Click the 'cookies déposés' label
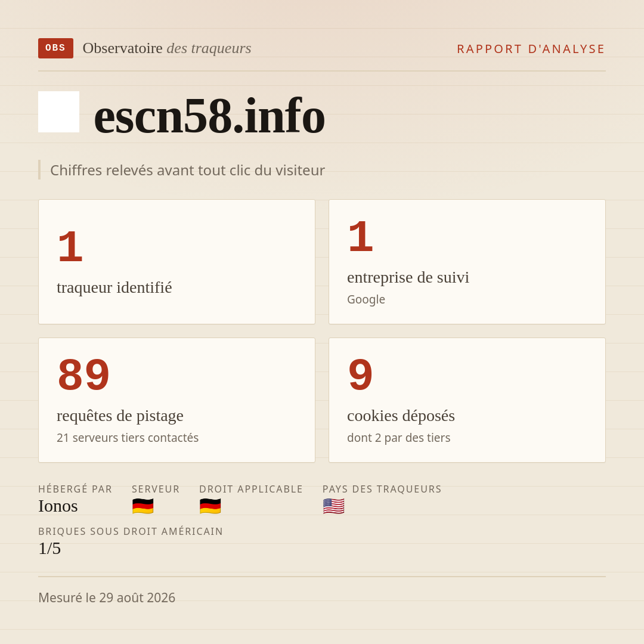The image size is (644, 644). [401, 416]
